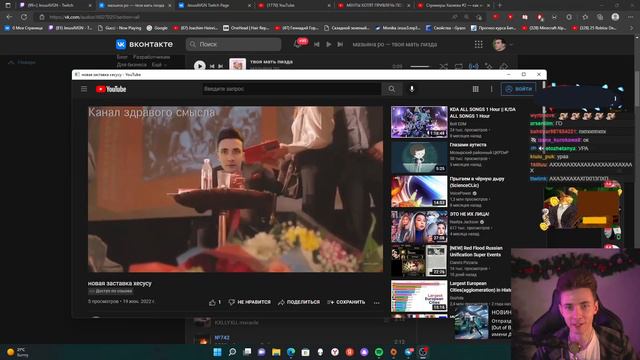Click VK header play icon
Screen dimensions: 640x360
point(329,44)
